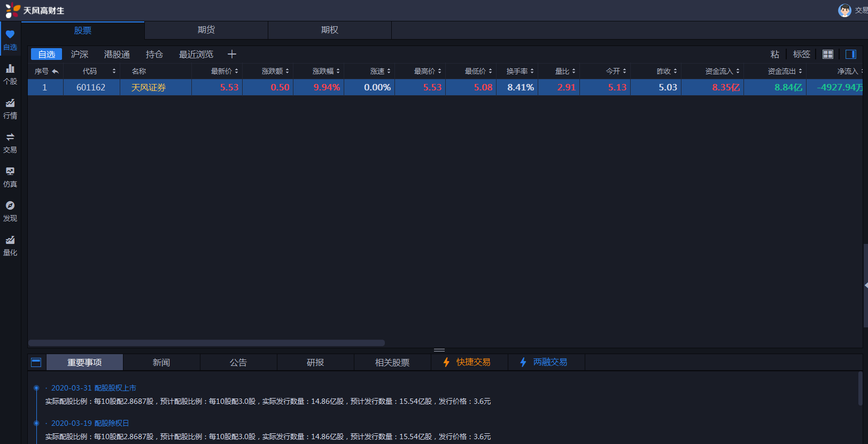Select the 港股通 tab
The height and width of the screenshot is (444, 868).
click(117, 54)
